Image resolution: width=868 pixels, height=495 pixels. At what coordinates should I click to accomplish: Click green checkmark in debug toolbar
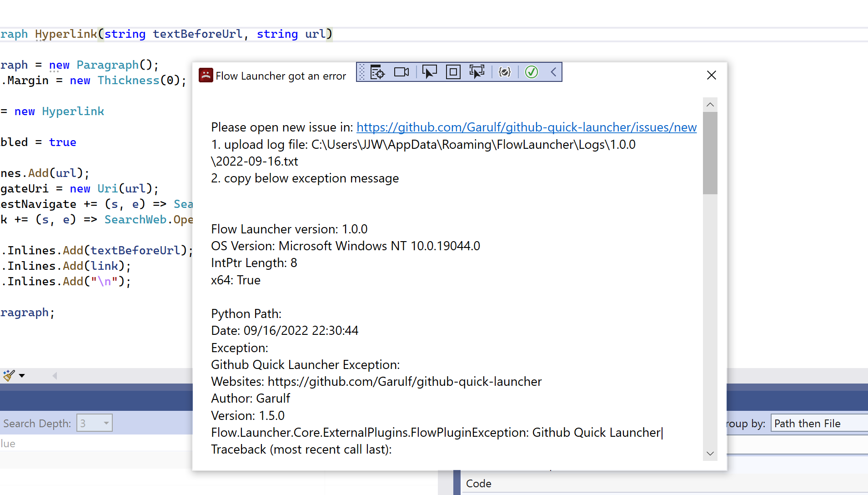pos(532,72)
